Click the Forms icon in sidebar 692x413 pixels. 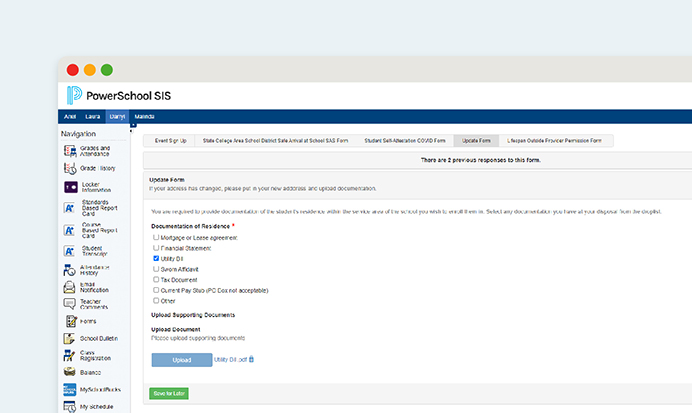71,320
